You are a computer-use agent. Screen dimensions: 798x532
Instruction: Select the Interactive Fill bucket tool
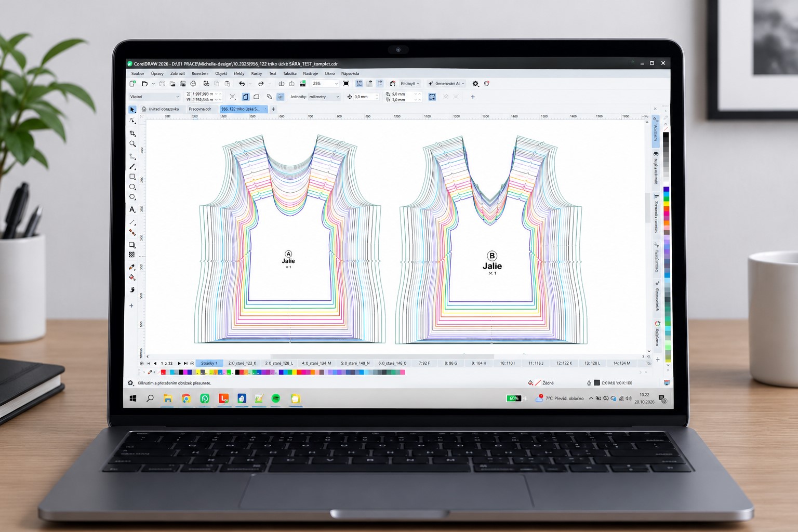coord(132,278)
